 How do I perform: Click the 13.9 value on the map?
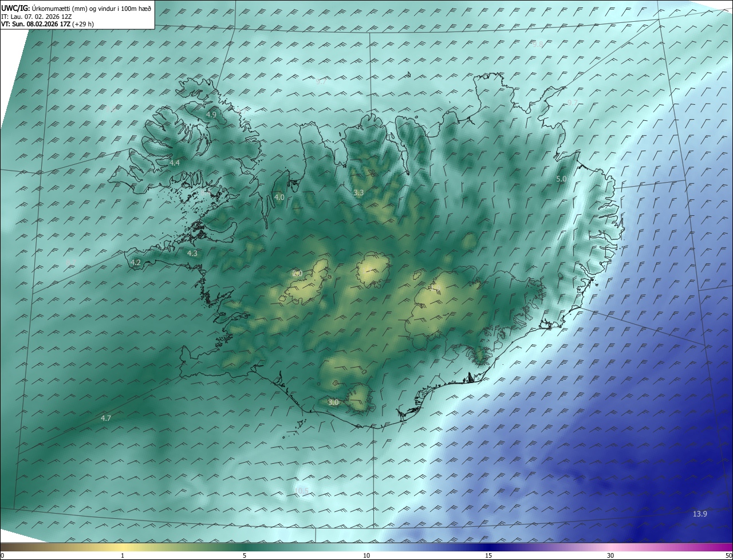point(700,514)
